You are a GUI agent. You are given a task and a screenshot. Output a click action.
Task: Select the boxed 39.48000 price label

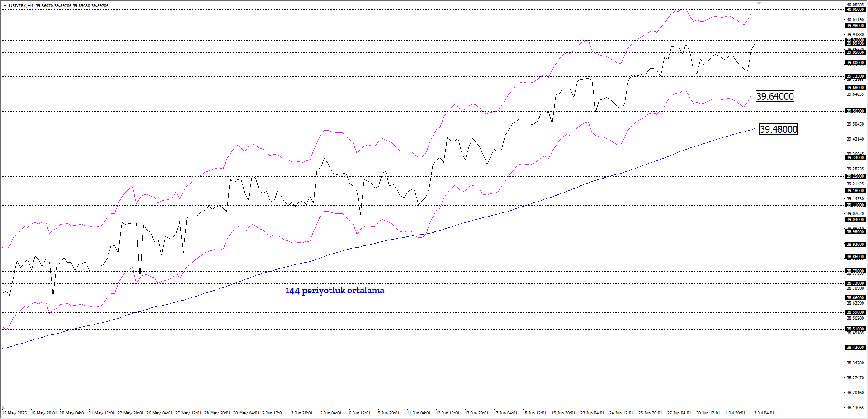point(778,129)
